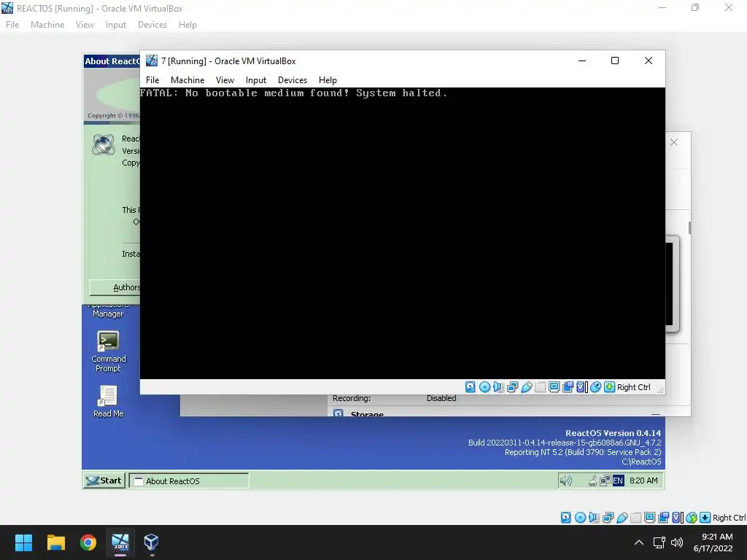
Task: Open File menu in REACTOS VM window
Action: (12, 25)
